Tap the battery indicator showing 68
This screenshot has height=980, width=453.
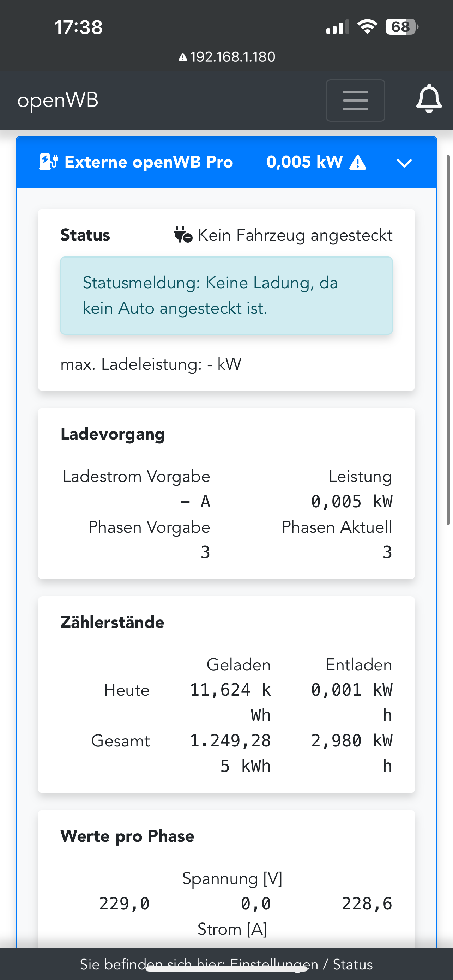click(401, 27)
